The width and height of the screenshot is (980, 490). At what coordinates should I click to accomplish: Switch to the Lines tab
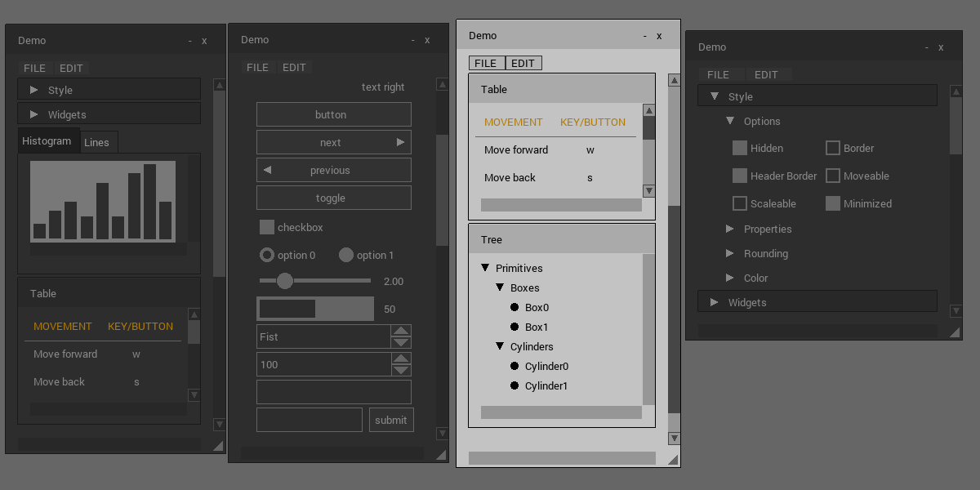click(x=99, y=142)
